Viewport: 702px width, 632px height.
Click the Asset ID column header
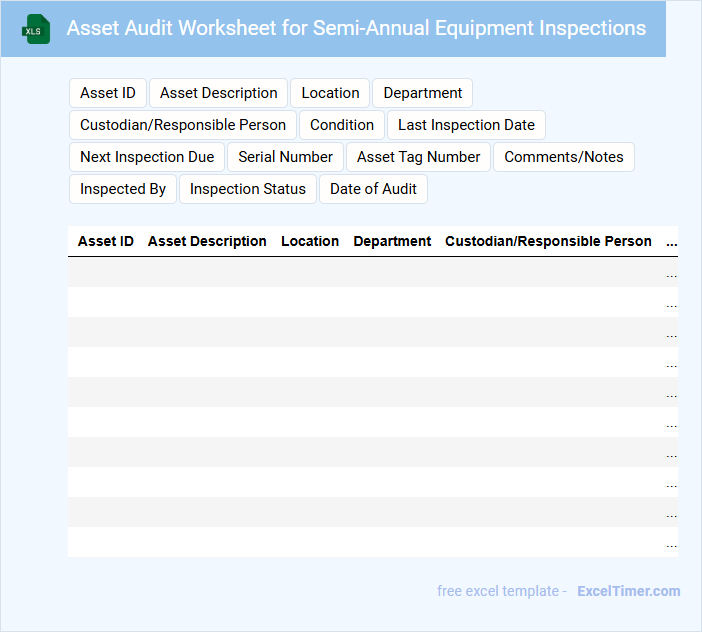tap(106, 241)
